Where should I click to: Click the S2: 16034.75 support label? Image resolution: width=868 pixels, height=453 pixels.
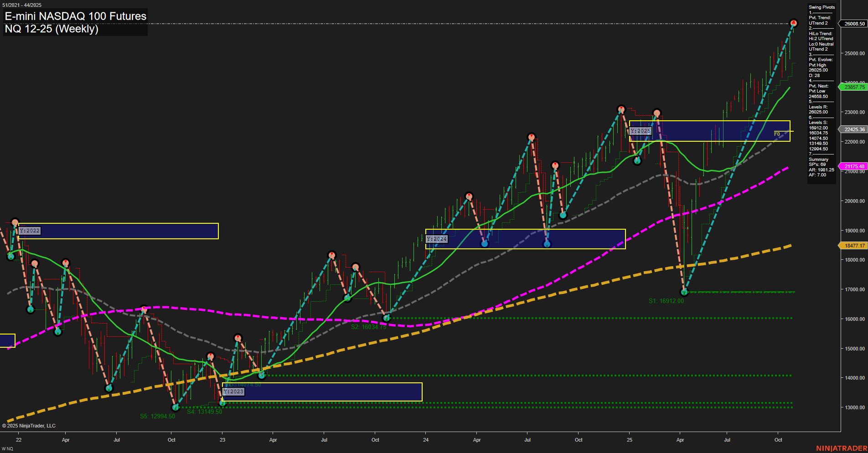(369, 326)
